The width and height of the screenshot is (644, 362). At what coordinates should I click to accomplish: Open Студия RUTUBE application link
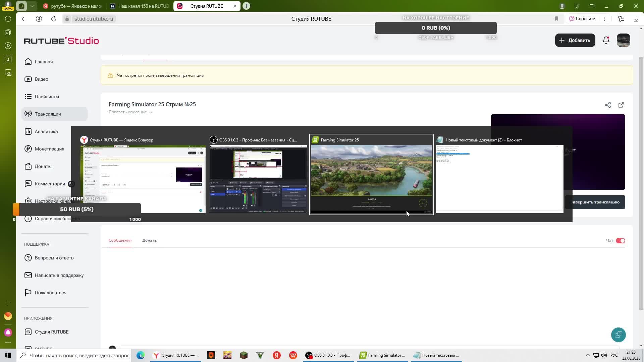pos(51,332)
